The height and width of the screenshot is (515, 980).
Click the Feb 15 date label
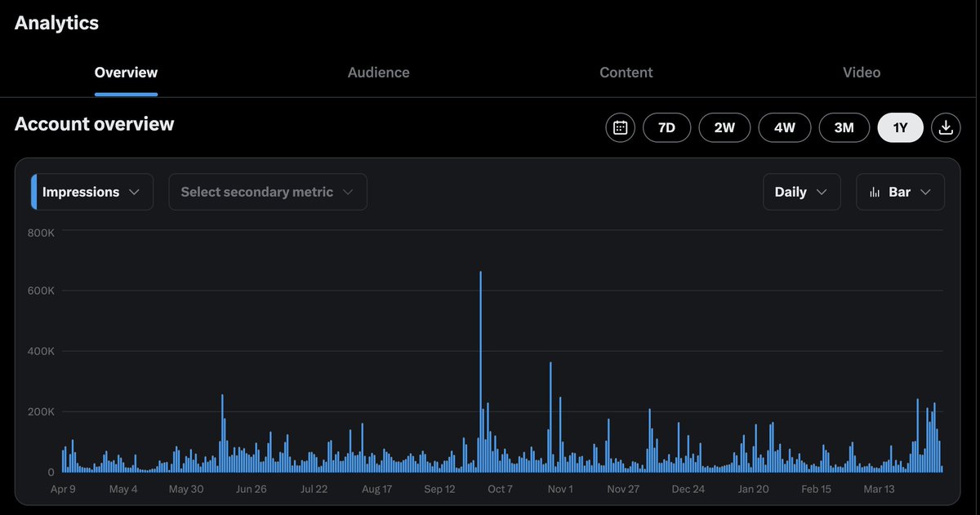pos(816,489)
